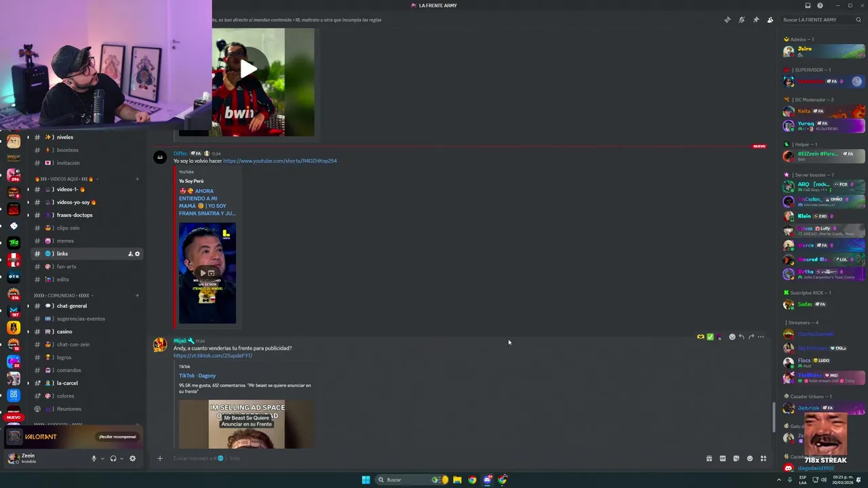This screenshot has width=868, height=488.
Task: Open Flocs profile in member list
Action: click(825, 363)
